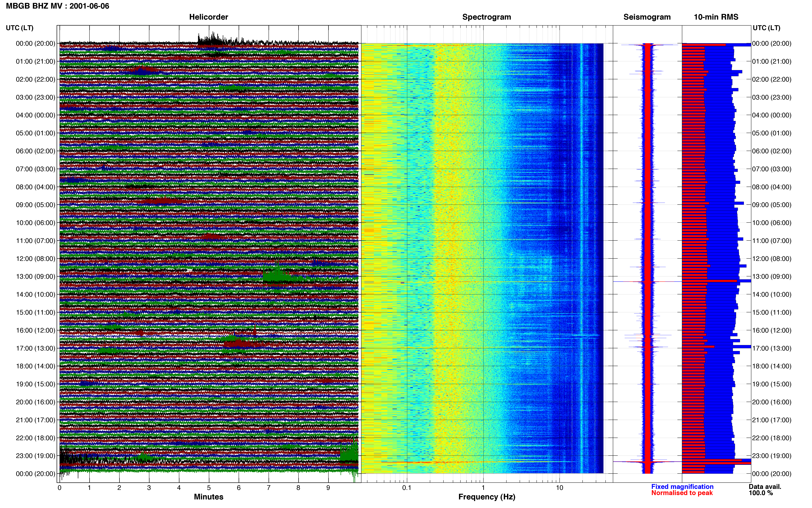Viewport: 812px width, 508px height.
Task: Click the 'Data avail.' label
Action: point(765,487)
